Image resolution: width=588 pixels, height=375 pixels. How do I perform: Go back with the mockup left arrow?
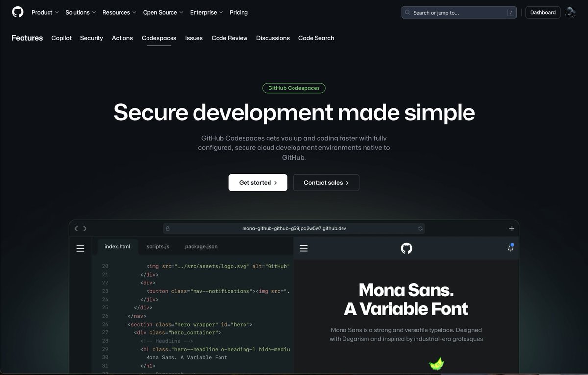tap(76, 228)
